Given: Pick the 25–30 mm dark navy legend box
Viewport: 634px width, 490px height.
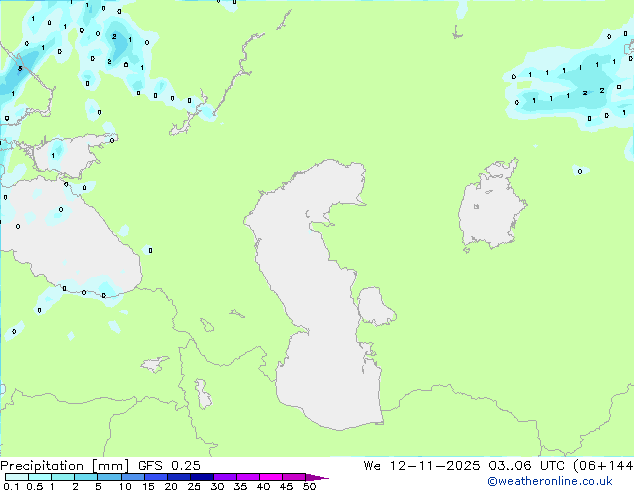Looking at the screenshot, I should (201, 477).
